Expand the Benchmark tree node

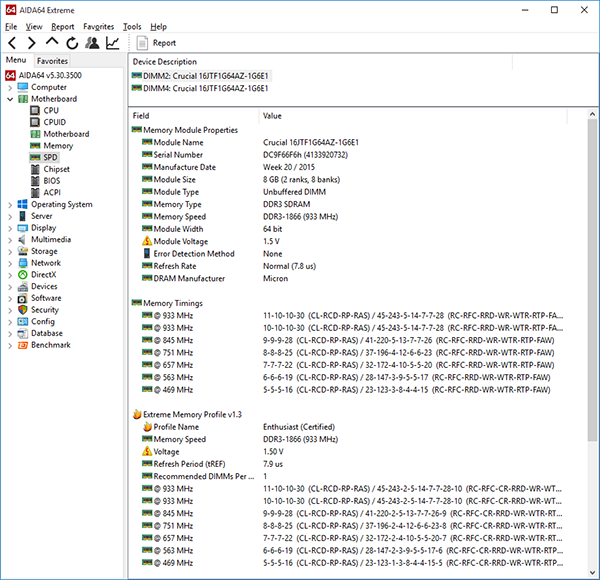(x=10, y=345)
